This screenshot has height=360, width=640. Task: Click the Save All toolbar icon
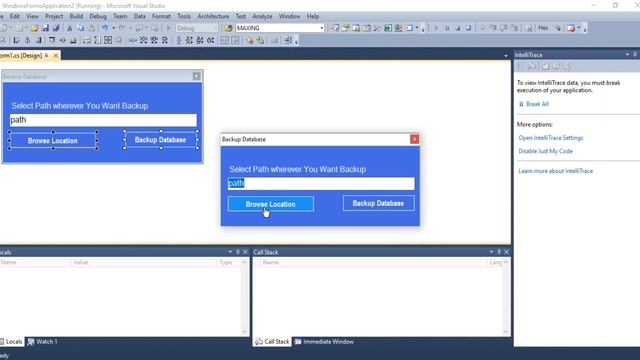(56, 28)
